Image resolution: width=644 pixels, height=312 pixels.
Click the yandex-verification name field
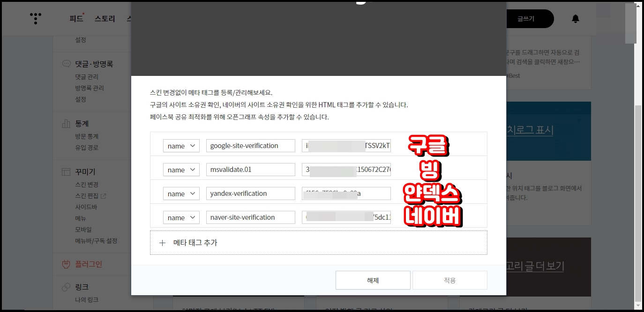coord(251,193)
